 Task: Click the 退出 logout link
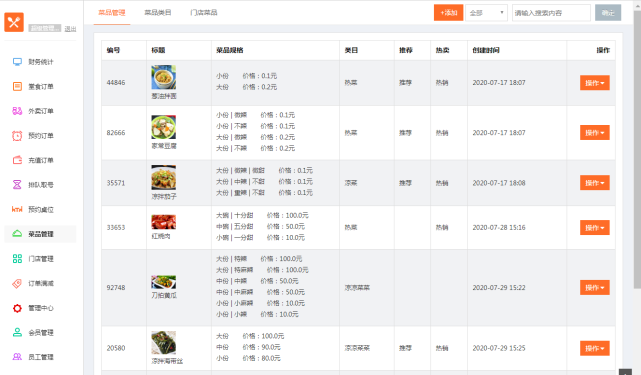click(x=70, y=29)
